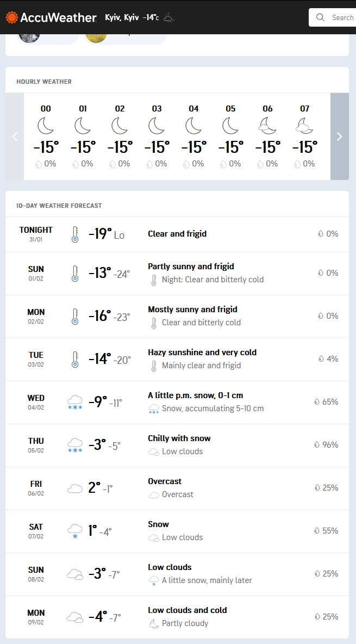Open the Hourly Weather section heading

[44, 82]
